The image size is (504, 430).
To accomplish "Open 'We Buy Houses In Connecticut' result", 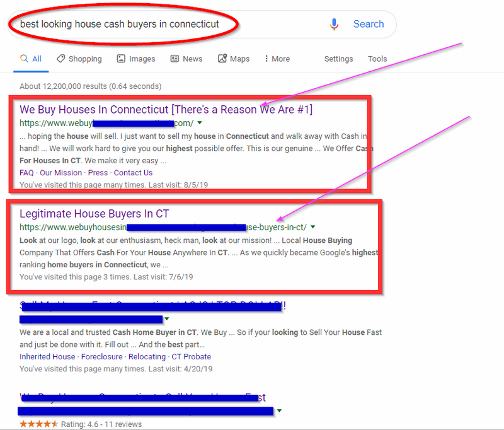I will pos(166,110).
